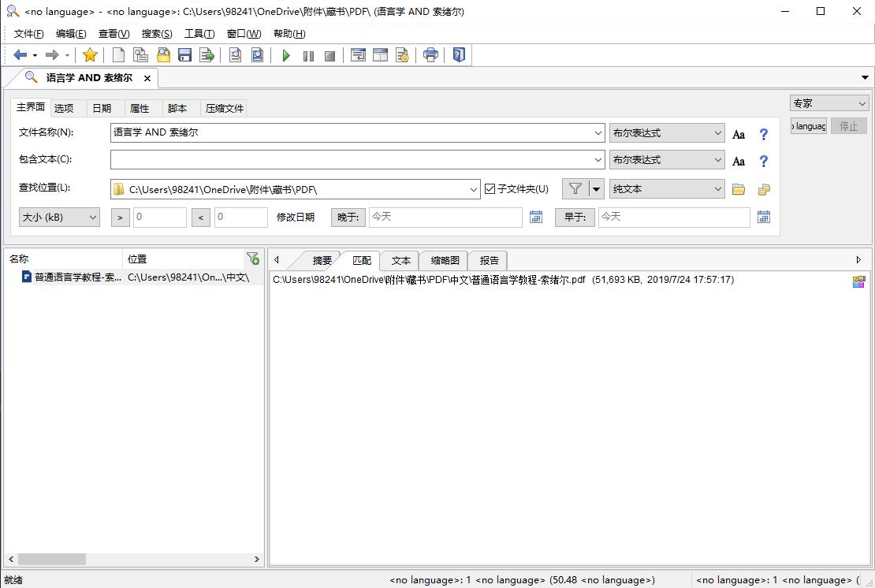Toggle Aa case sensitivity for 包含文本 row
The image size is (875, 588).
click(x=739, y=161)
